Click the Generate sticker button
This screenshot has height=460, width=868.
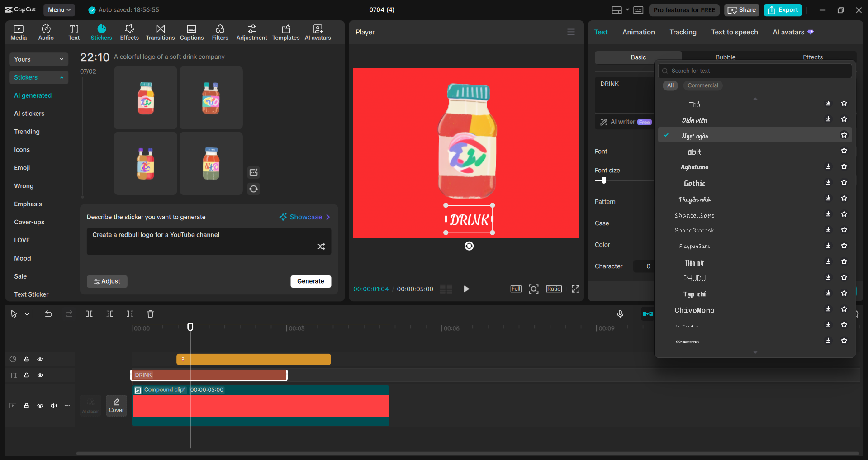(x=311, y=281)
